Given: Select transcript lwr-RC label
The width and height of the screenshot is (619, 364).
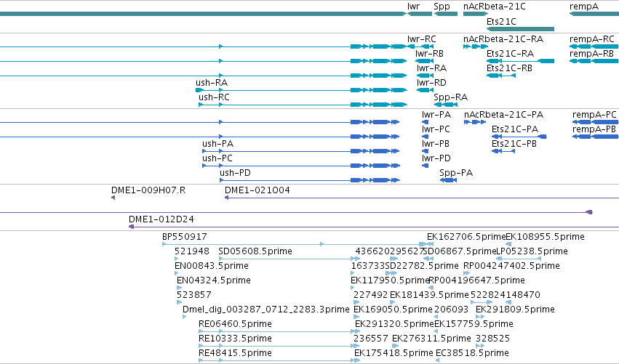Looking at the screenshot, I should coord(422,39).
